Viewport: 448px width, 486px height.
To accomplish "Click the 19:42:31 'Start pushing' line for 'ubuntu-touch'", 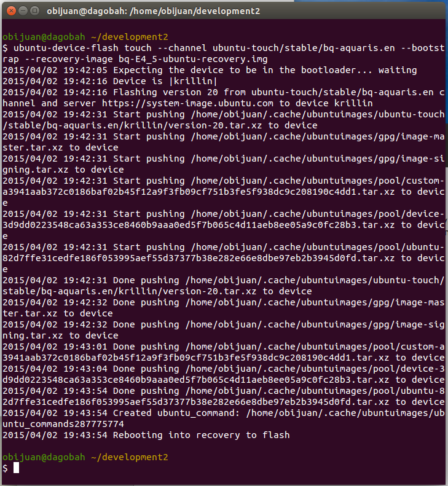I will pyautogui.click(x=224, y=114).
